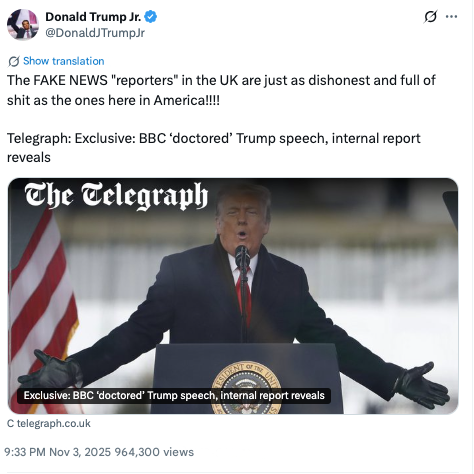This screenshot has width=474, height=474.
Task: Open the 9:33 PM Nov 3, 2025 timestamp
Action: [57, 452]
